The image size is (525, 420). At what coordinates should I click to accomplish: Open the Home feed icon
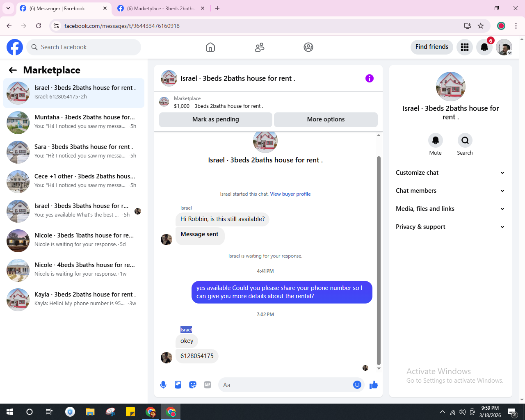210,47
